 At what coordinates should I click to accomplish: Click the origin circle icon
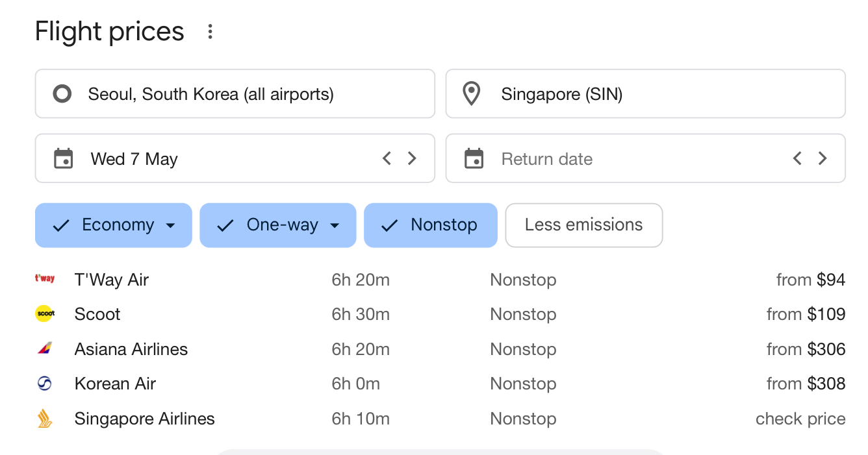[62, 94]
